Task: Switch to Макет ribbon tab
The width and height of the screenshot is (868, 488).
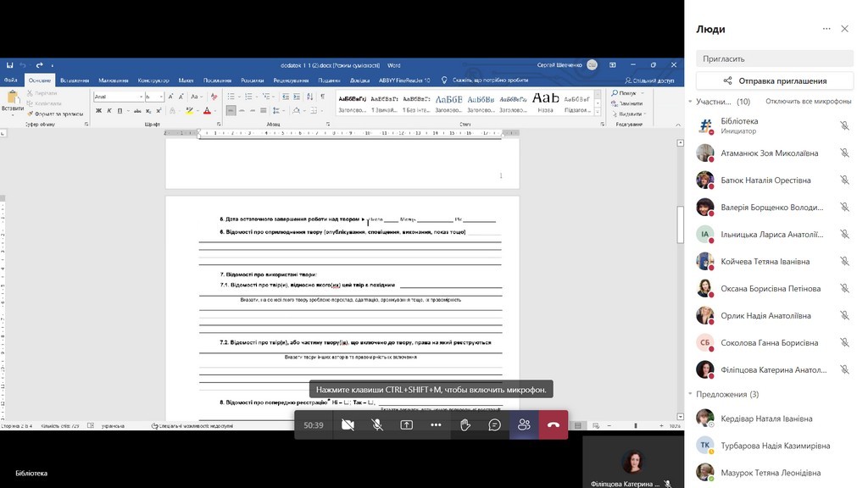Action: pos(186,80)
